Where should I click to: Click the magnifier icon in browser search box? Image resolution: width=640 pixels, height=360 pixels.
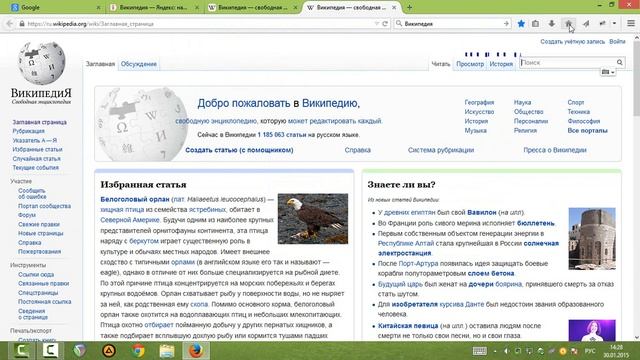tap(399, 24)
